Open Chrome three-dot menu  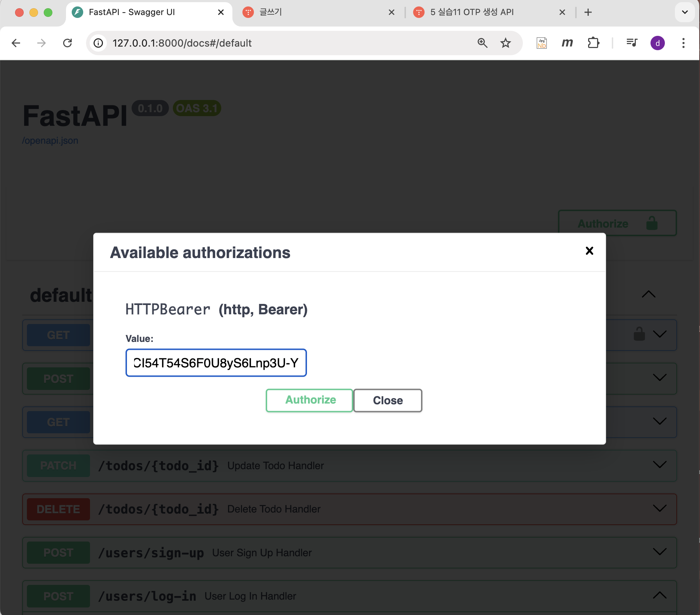(683, 43)
